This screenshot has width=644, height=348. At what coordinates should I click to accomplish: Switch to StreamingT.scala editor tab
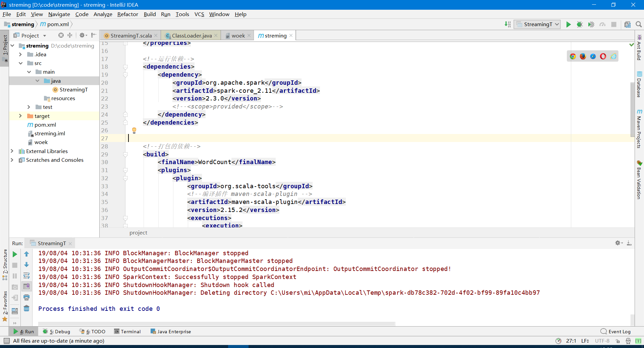131,36
